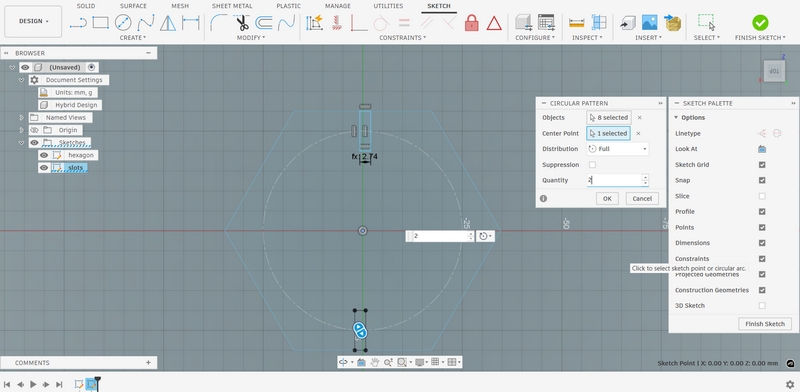800x392 pixels.
Task: Select the 2-Point Rectangle tool
Action: coord(101,22)
